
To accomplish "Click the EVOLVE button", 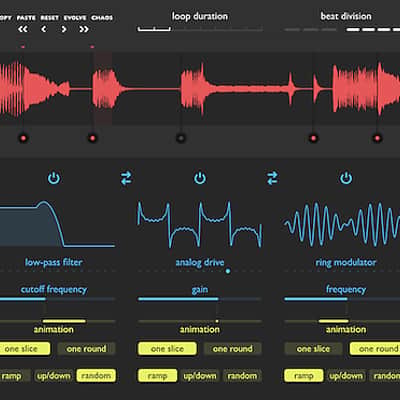I will click(75, 18).
